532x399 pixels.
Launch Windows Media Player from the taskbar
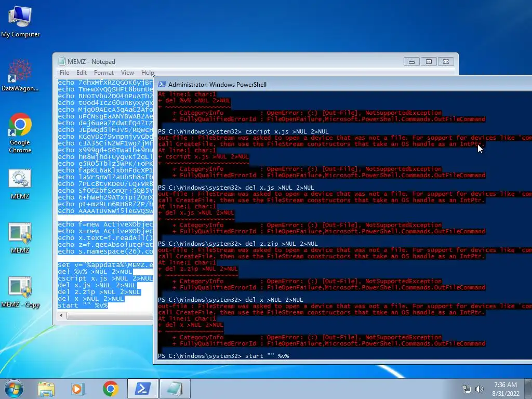[78, 389]
